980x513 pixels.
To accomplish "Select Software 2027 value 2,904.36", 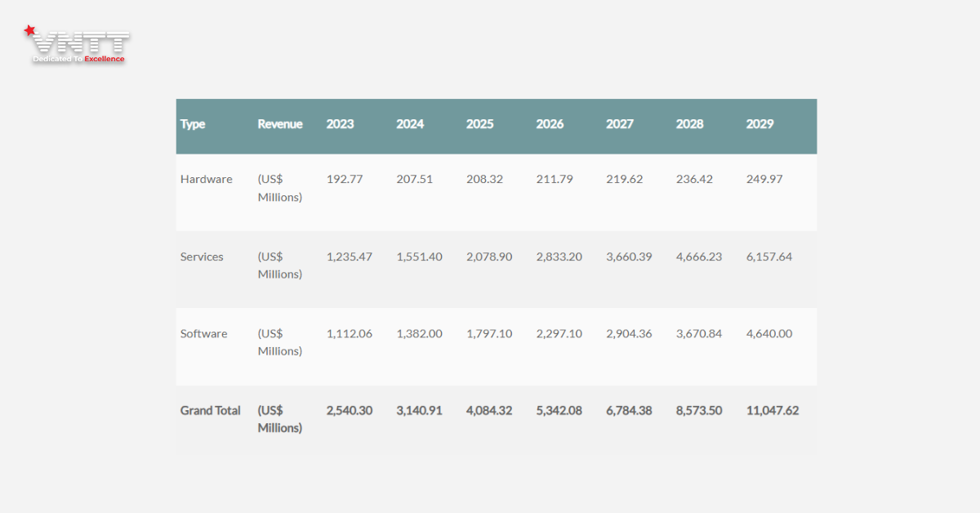I will [629, 333].
